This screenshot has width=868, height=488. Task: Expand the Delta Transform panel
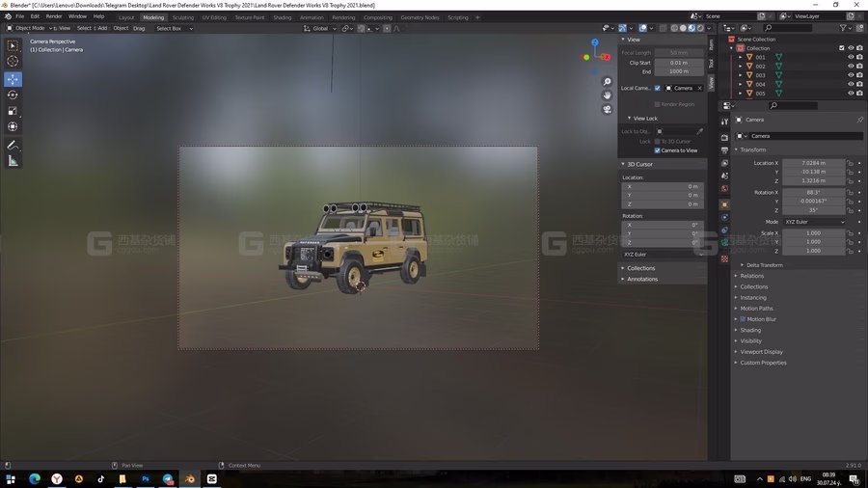[x=764, y=265]
